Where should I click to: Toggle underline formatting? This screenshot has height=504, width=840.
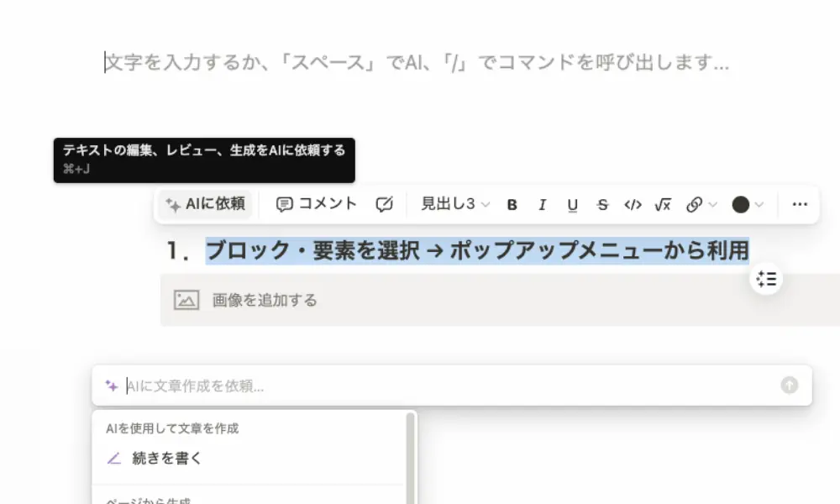(572, 205)
